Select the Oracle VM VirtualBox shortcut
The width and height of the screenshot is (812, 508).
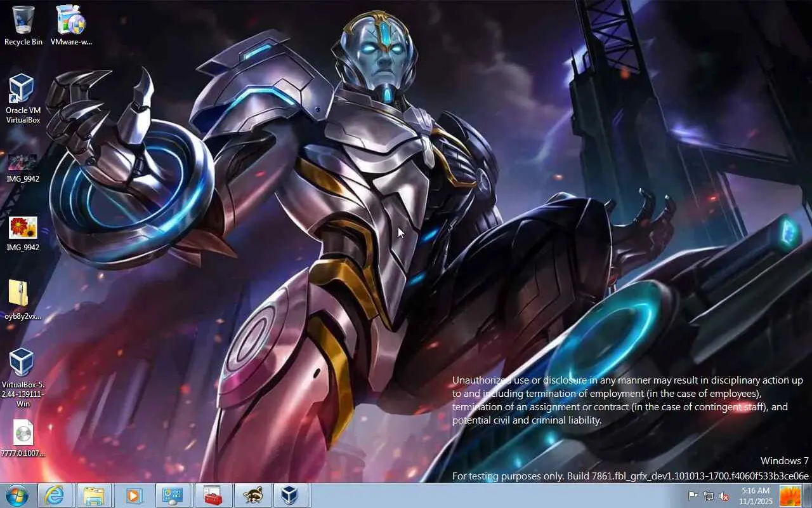[23, 99]
